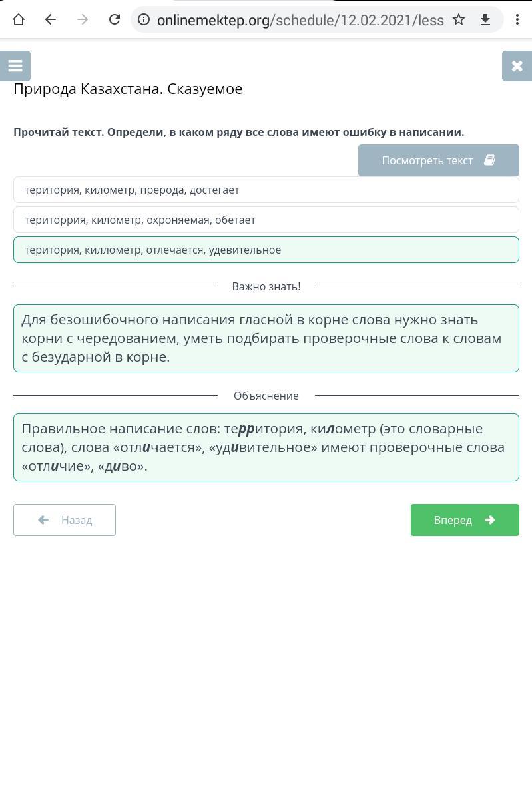View site information icon in address bar

(x=144, y=20)
